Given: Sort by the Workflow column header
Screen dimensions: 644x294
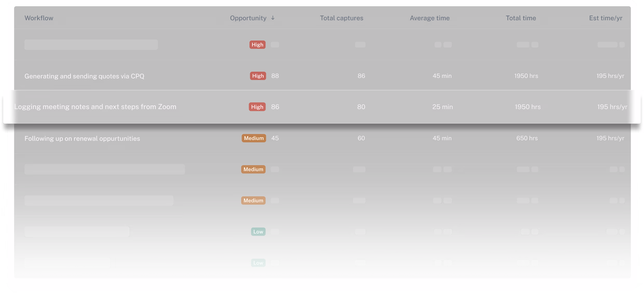Looking at the screenshot, I should point(39,18).
